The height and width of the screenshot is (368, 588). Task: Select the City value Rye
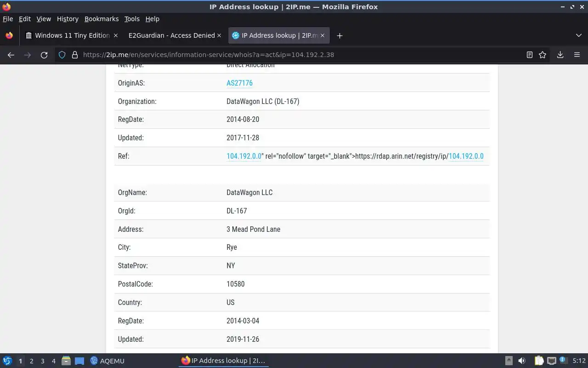pyautogui.click(x=232, y=247)
